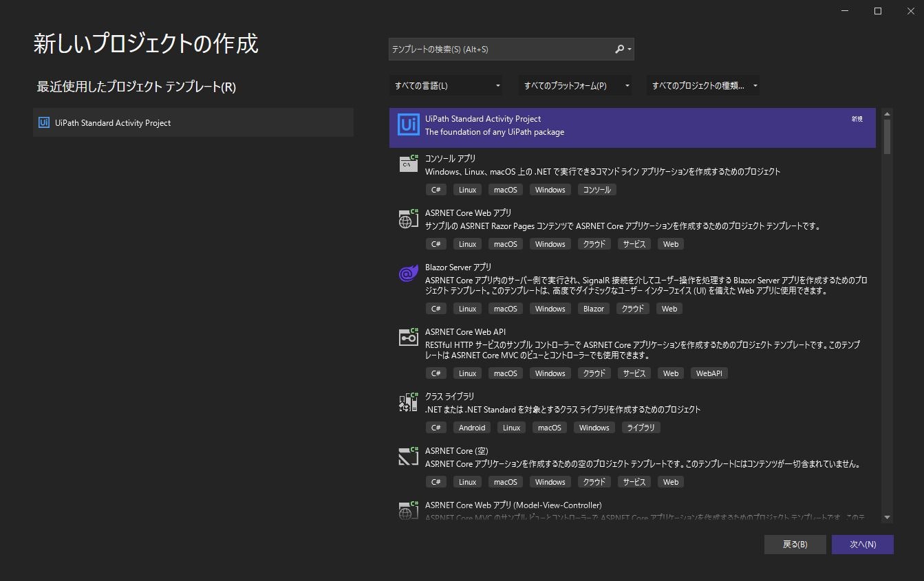Click the ライブラリ tag under Class Library
Viewport: 924px width, 581px height.
pyautogui.click(x=641, y=428)
